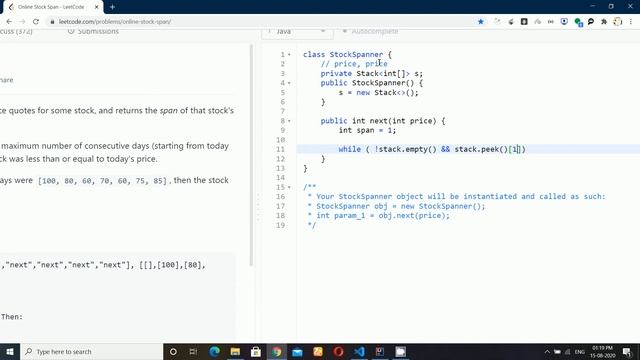Open File Explorer from the taskbar
This screenshot has width=640, height=360.
(235, 351)
